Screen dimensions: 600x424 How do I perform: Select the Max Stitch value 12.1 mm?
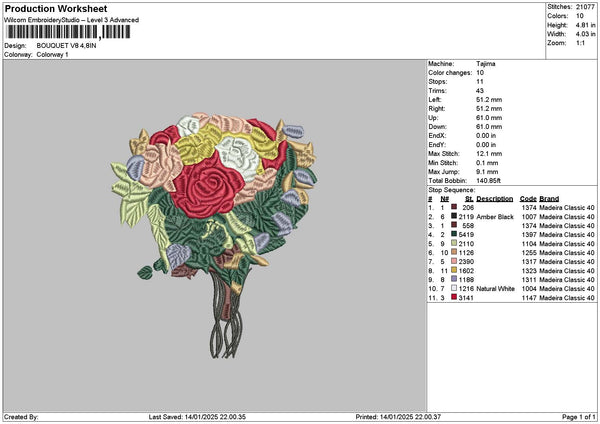pos(489,154)
